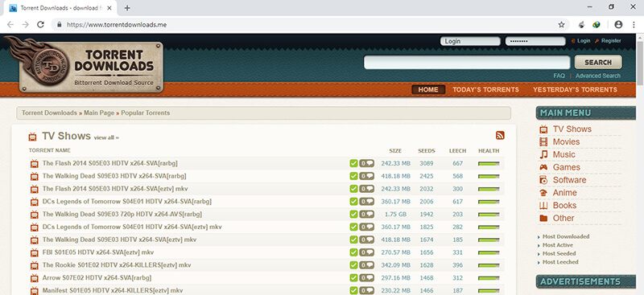644x295 pixels.
Task: Click the torrent search text field
Action: (x=467, y=63)
